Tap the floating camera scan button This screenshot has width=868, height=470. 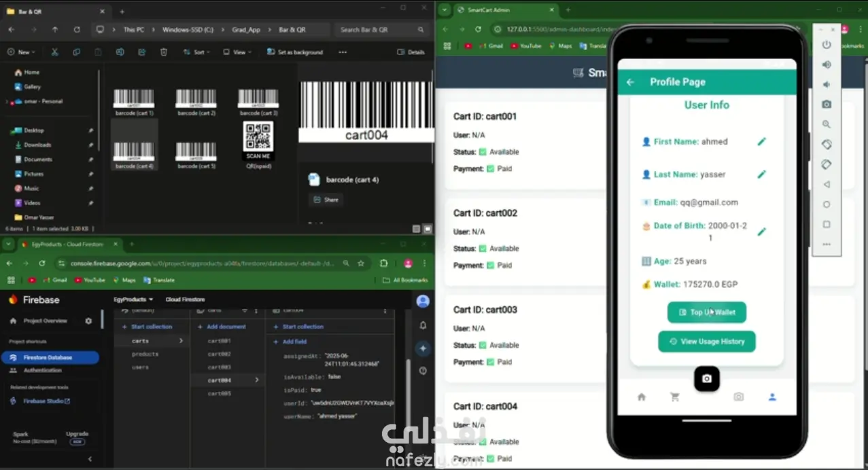point(707,378)
